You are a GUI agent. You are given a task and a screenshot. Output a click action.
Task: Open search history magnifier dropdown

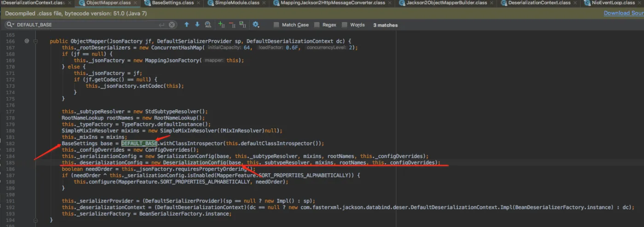point(10,25)
